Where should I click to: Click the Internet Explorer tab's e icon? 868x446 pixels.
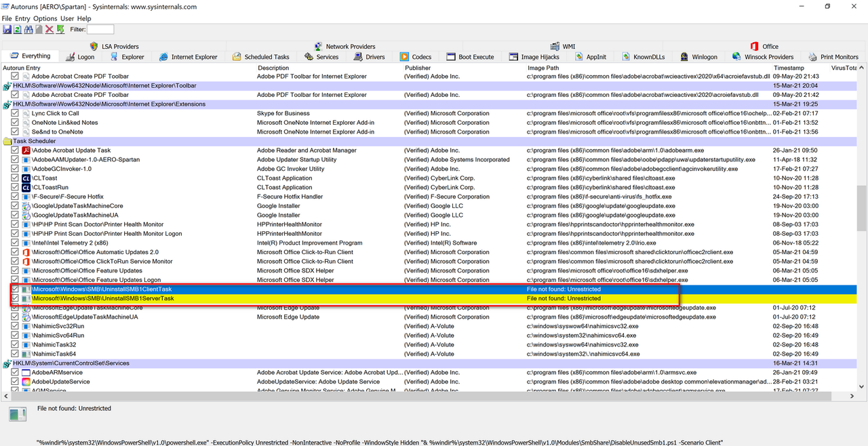163,57
